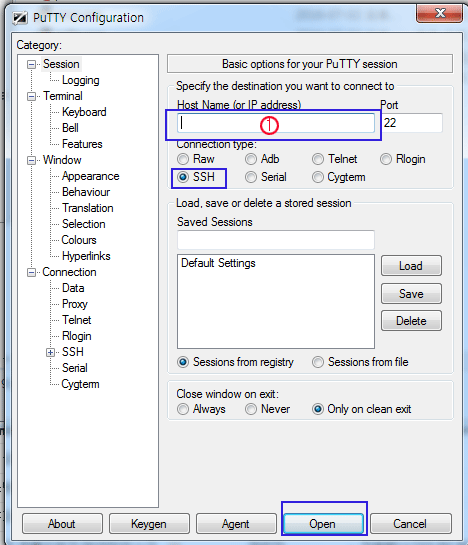Open the Cygterm category in tree
Viewport: 468px width, 545px height.
coord(80,384)
